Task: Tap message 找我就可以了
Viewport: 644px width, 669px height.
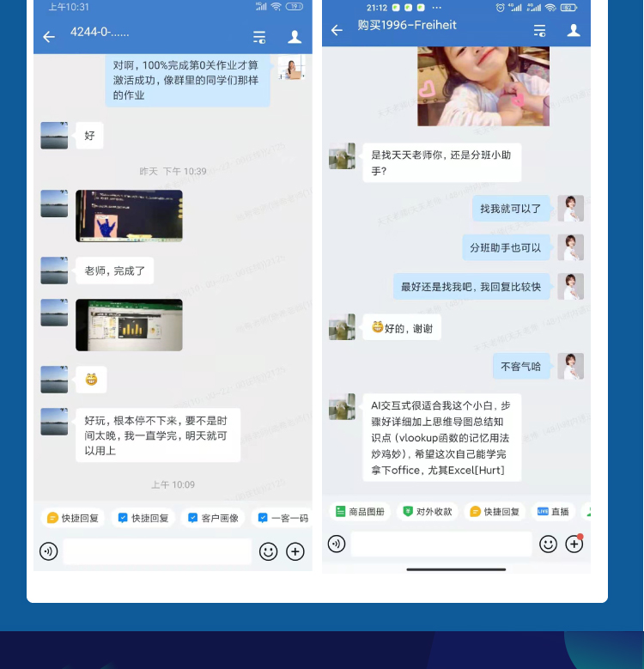Action: click(511, 209)
